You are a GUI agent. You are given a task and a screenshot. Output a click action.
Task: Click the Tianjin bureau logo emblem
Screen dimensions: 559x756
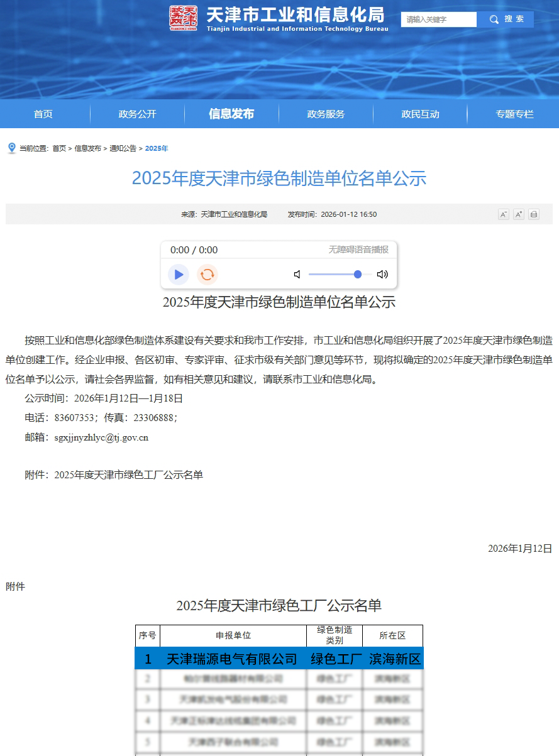183,18
